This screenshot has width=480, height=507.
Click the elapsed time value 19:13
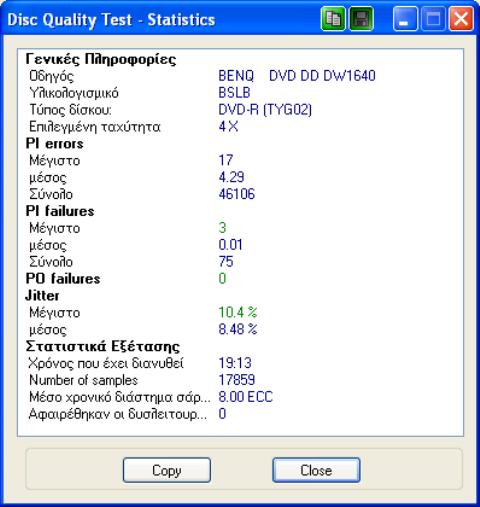coord(235,363)
